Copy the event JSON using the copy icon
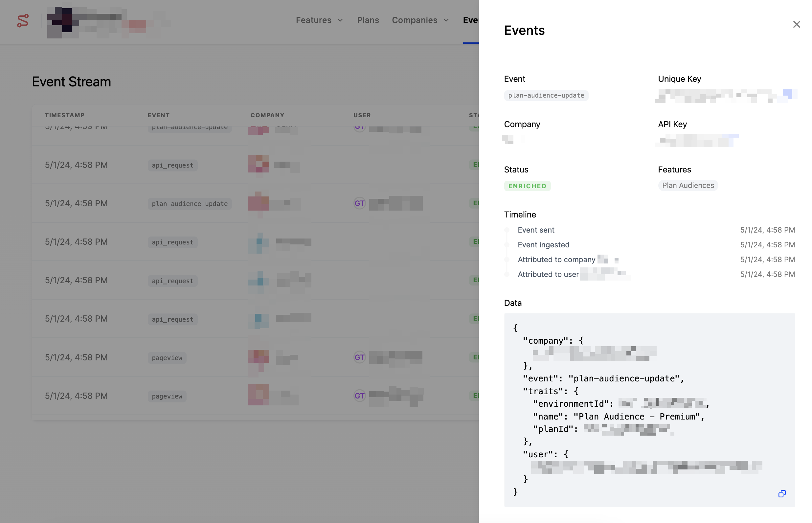This screenshot has width=812, height=523. (782, 494)
